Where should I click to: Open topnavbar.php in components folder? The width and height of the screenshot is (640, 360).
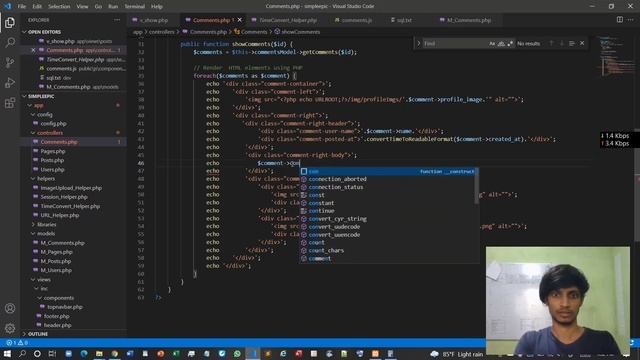(64, 307)
